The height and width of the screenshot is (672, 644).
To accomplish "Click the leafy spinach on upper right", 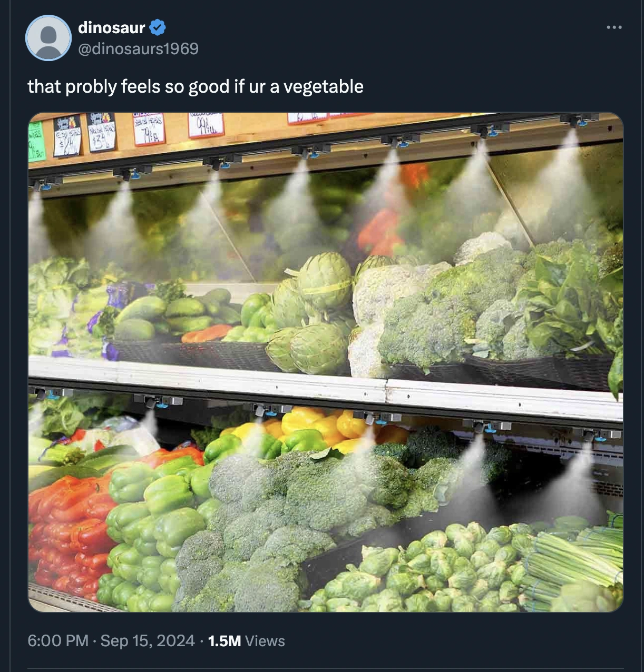I will 564,305.
